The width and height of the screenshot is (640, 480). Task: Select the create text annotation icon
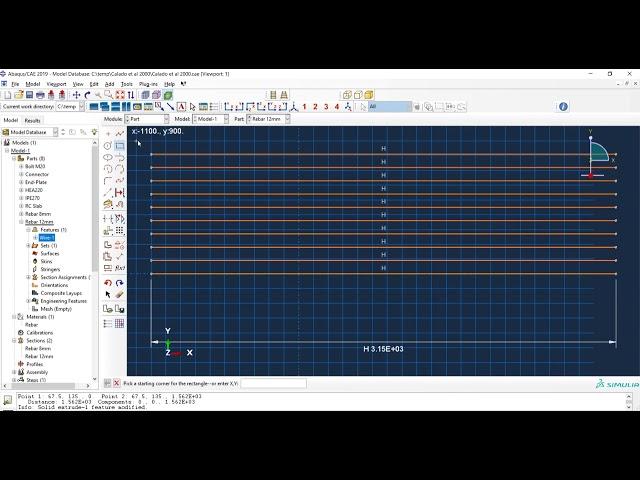181,107
